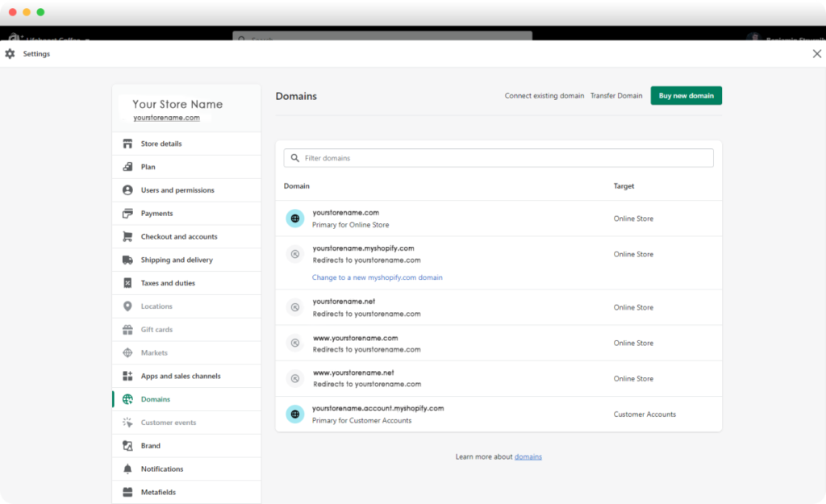Image resolution: width=826 pixels, height=504 pixels.
Task: Click the Customer events sparkle icon
Action: click(x=127, y=423)
